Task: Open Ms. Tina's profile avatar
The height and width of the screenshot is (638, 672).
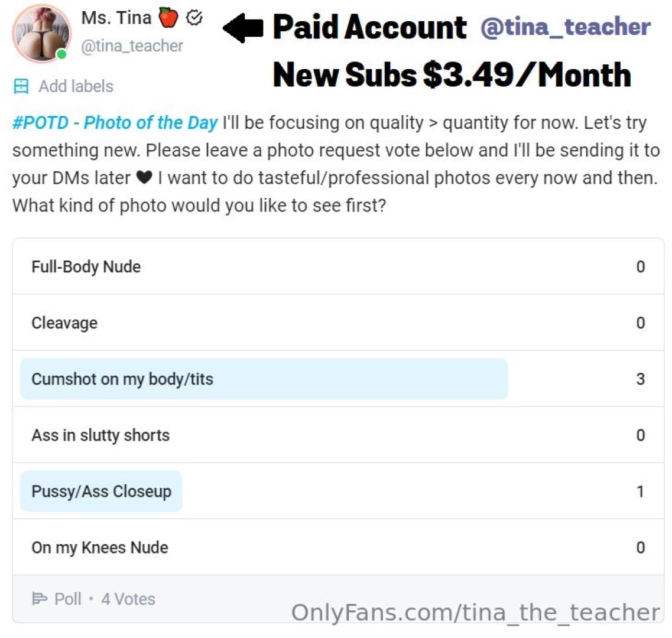Action: 41,33
